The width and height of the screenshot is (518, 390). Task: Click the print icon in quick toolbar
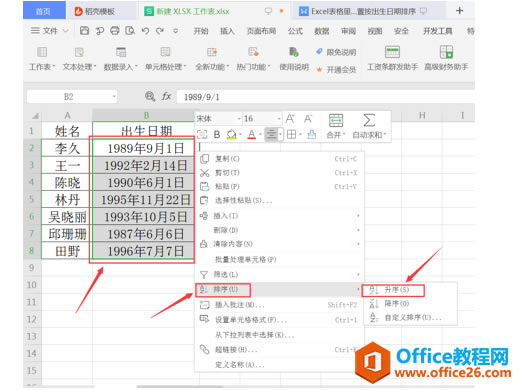115,31
